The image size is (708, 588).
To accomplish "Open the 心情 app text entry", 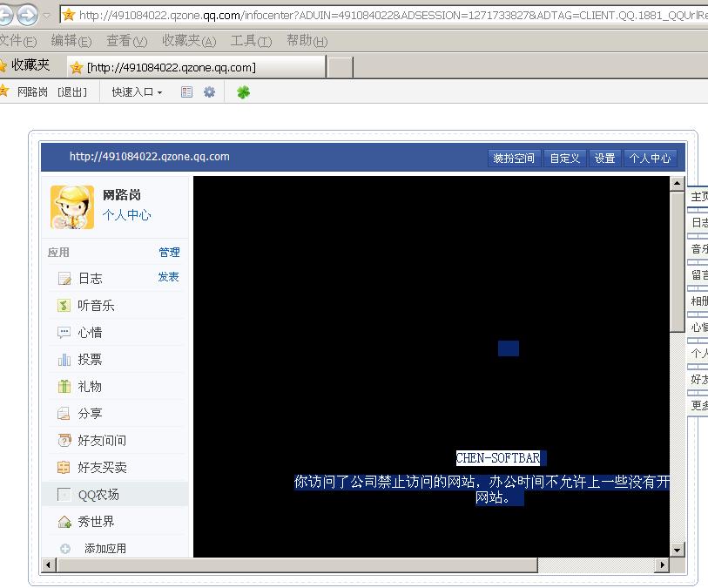I will 91,333.
